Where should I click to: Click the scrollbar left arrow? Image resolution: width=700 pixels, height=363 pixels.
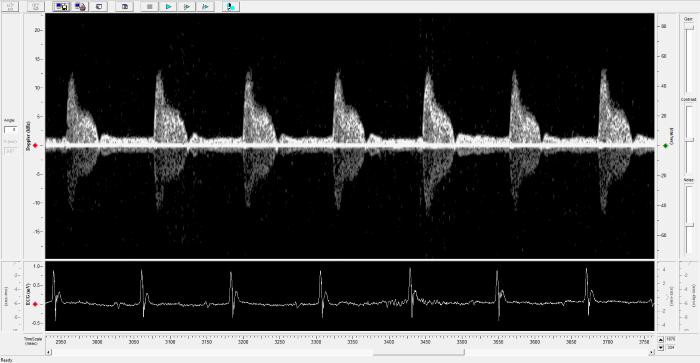(49, 352)
